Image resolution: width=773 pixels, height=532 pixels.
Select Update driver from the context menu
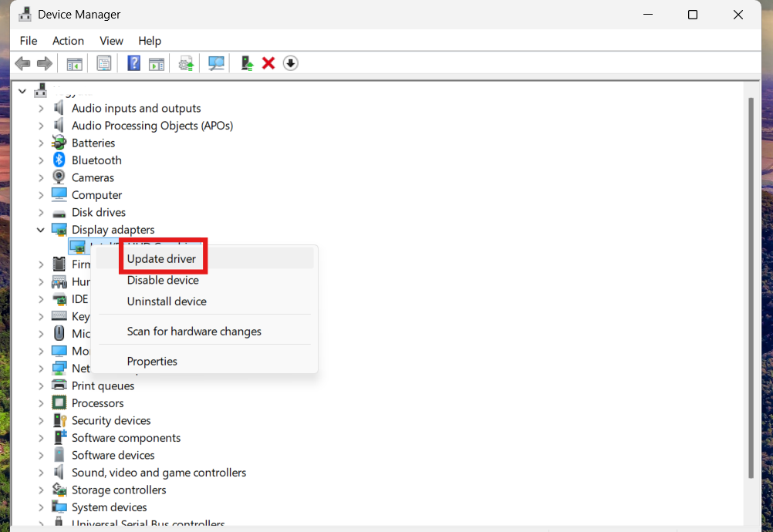click(x=162, y=255)
